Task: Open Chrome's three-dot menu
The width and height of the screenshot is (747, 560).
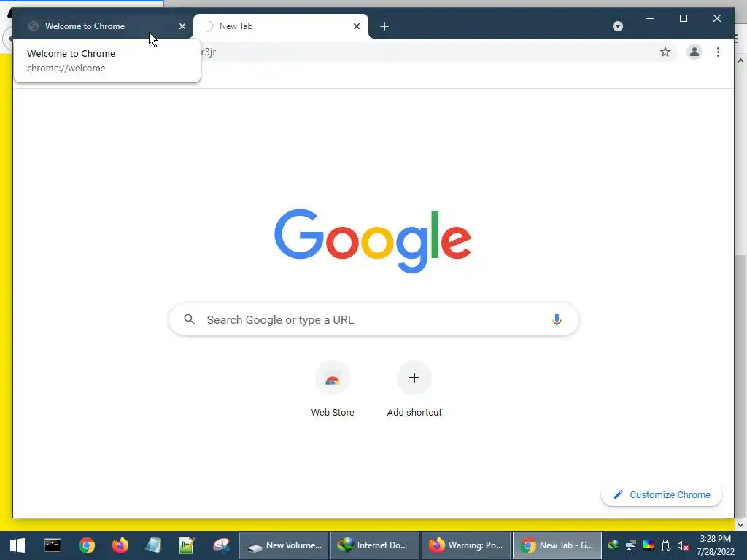Action: tap(718, 52)
